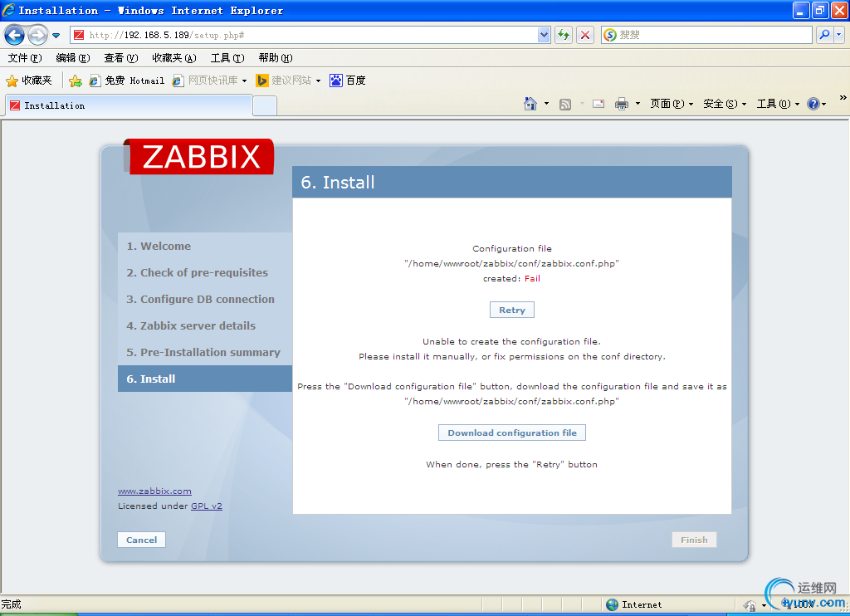Click the new blank tab button
Viewport: 850px width, 616px height.
(265, 105)
